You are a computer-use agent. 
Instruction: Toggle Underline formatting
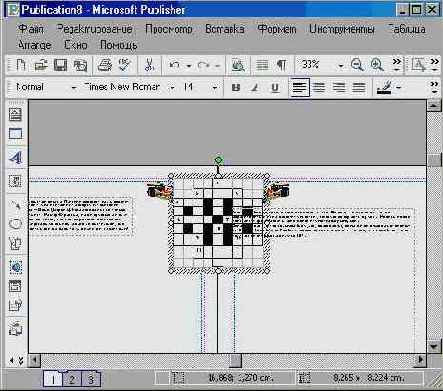(x=275, y=88)
